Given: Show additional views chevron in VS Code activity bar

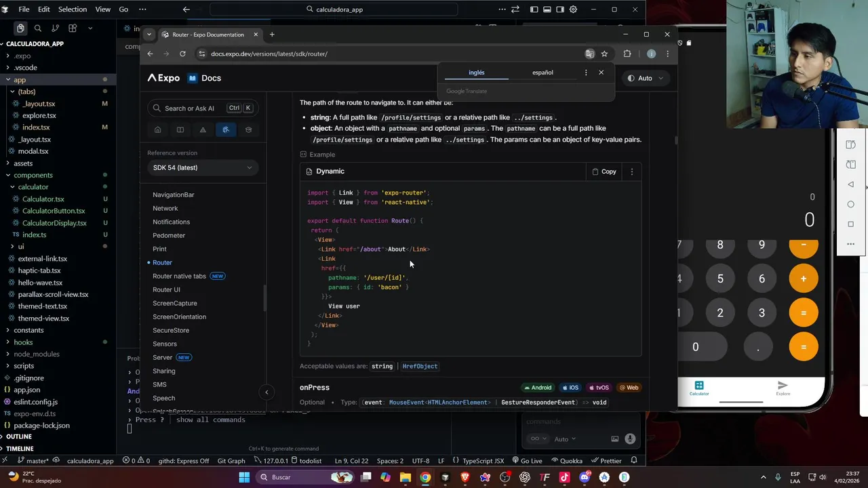Looking at the screenshot, I should point(90,28).
